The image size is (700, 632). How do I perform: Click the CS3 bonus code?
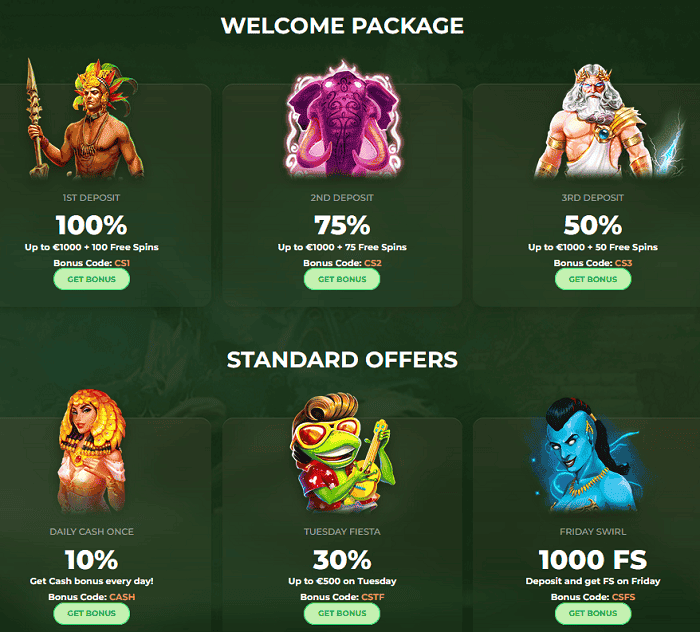623,263
